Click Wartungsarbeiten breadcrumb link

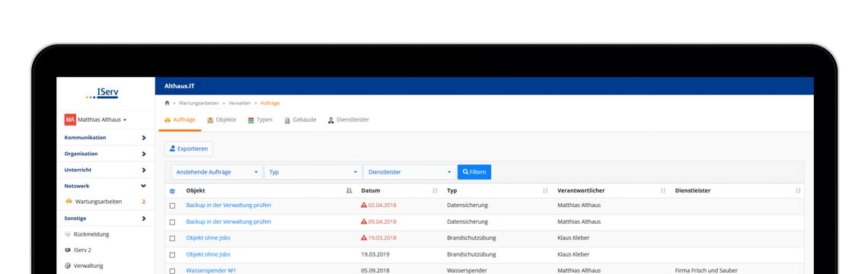coord(198,103)
